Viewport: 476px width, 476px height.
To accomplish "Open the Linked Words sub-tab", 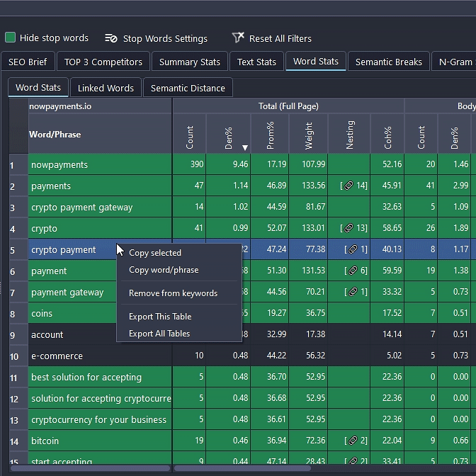I will pyautogui.click(x=106, y=88).
